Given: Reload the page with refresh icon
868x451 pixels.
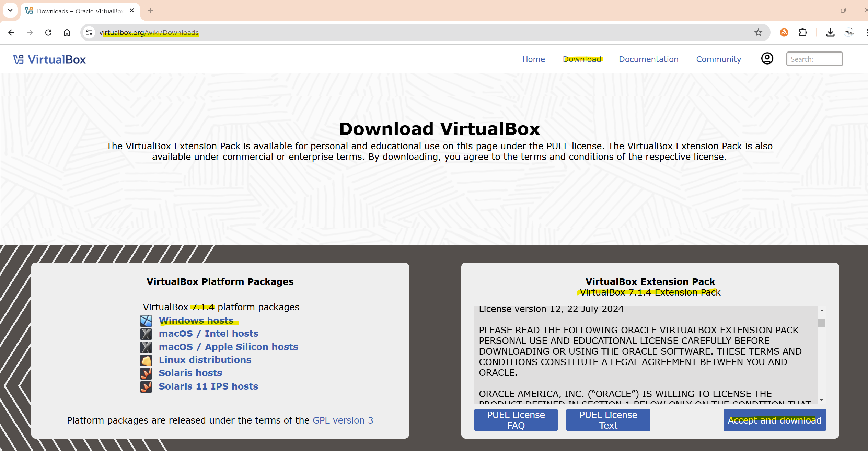Looking at the screenshot, I should click(x=48, y=33).
